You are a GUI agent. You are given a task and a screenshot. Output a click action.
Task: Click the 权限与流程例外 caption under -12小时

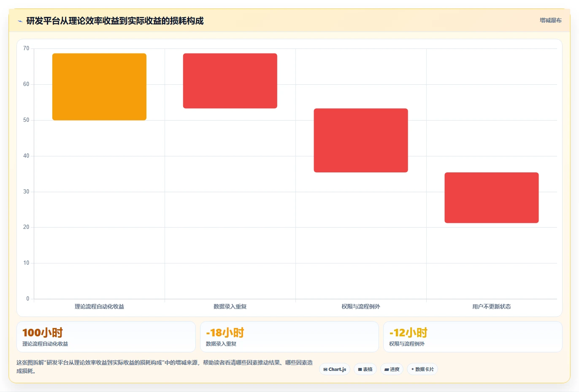pyautogui.click(x=407, y=344)
